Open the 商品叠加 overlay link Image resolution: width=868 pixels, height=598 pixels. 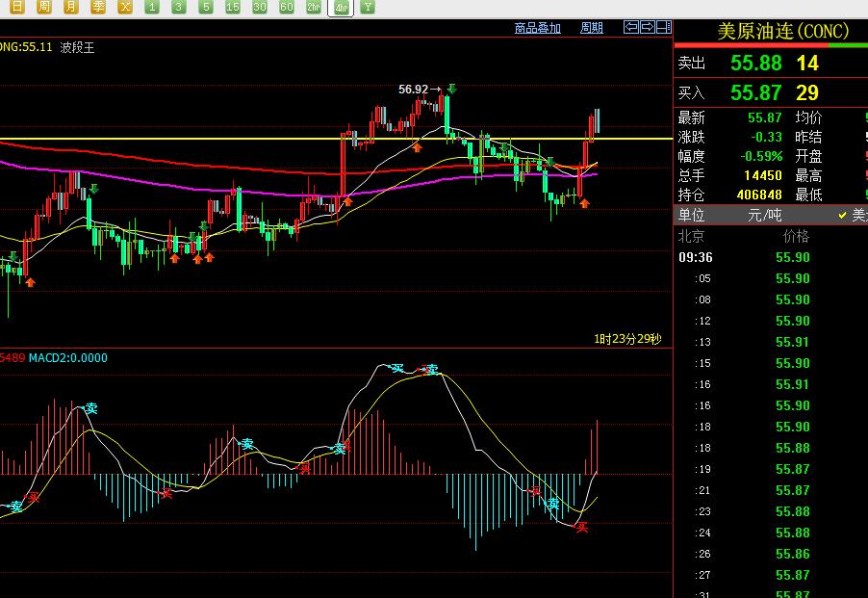point(538,28)
